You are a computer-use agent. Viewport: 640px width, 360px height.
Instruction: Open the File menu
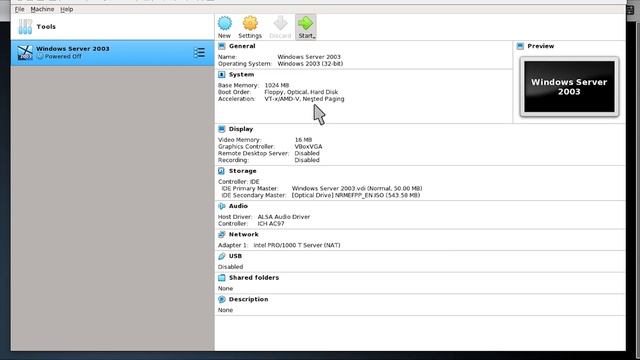tap(19, 9)
